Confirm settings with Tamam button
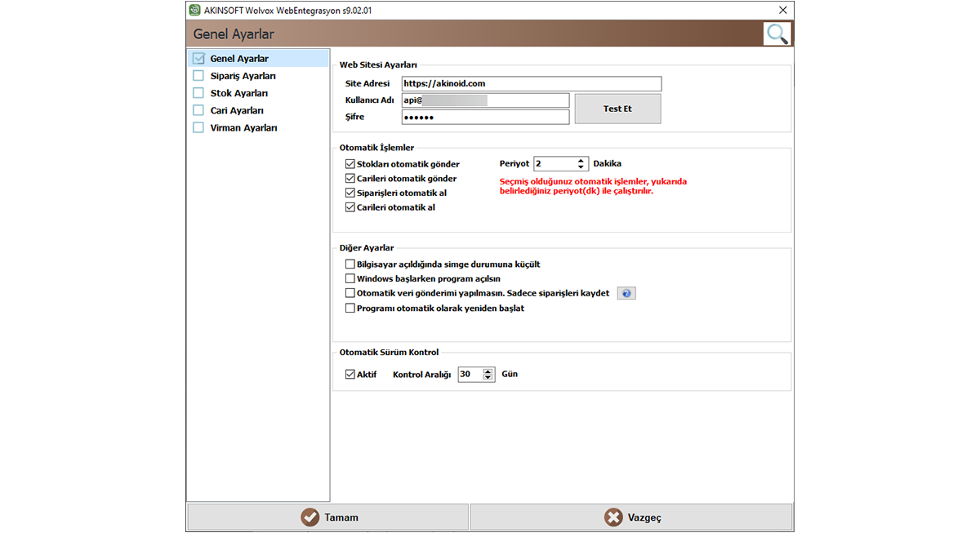 pyautogui.click(x=328, y=517)
